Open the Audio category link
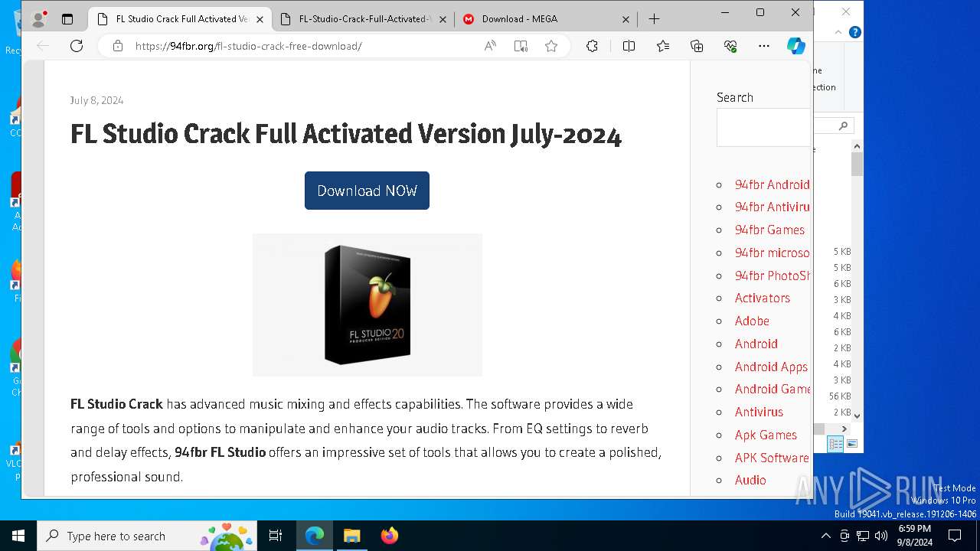Image resolution: width=980 pixels, height=551 pixels. (x=750, y=480)
